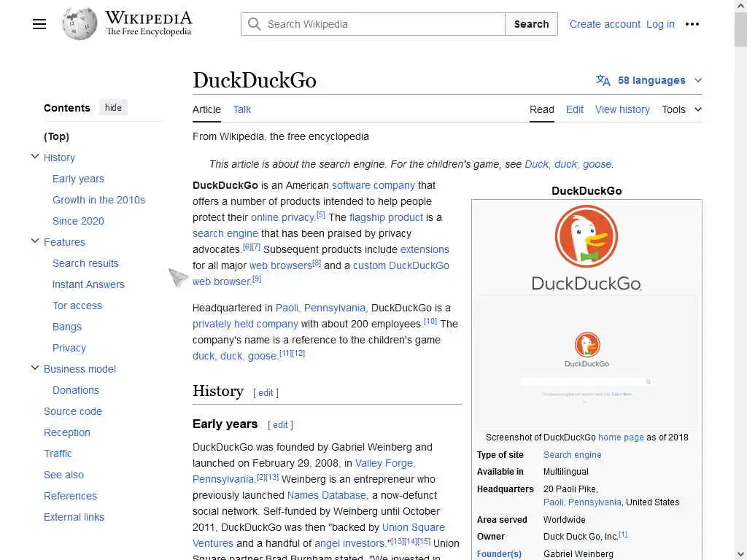Go to Instant Answers in contents

click(x=88, y=284)
